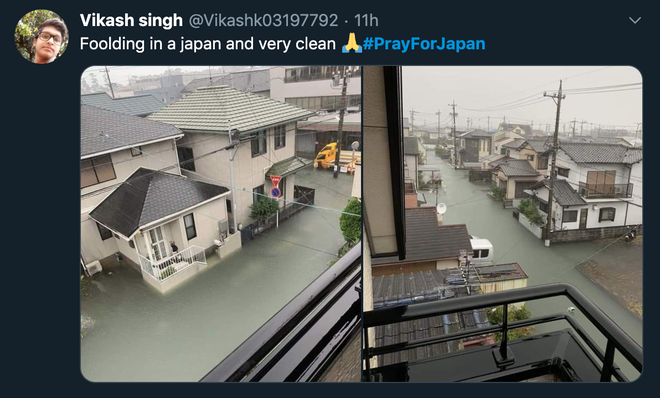
Task: Click the folded hands prayer emoji
Action: [351, 43]
